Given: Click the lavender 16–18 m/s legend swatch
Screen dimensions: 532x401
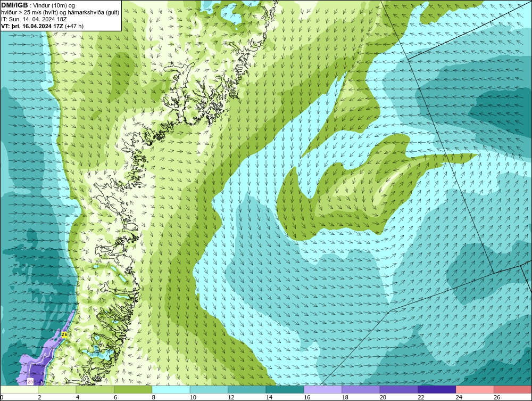Looking at the screenshot, I should pos(323,389).
